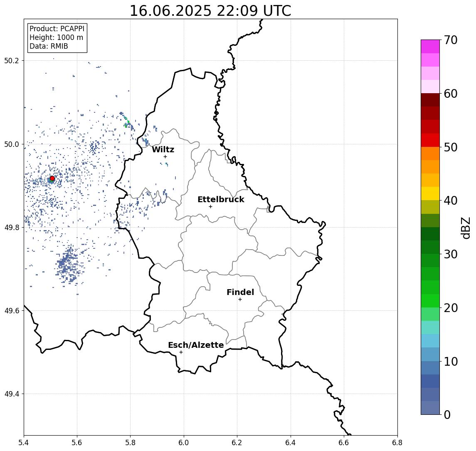Select the Ettelbruck city label

pyautogui.click(x=221, y=199)
